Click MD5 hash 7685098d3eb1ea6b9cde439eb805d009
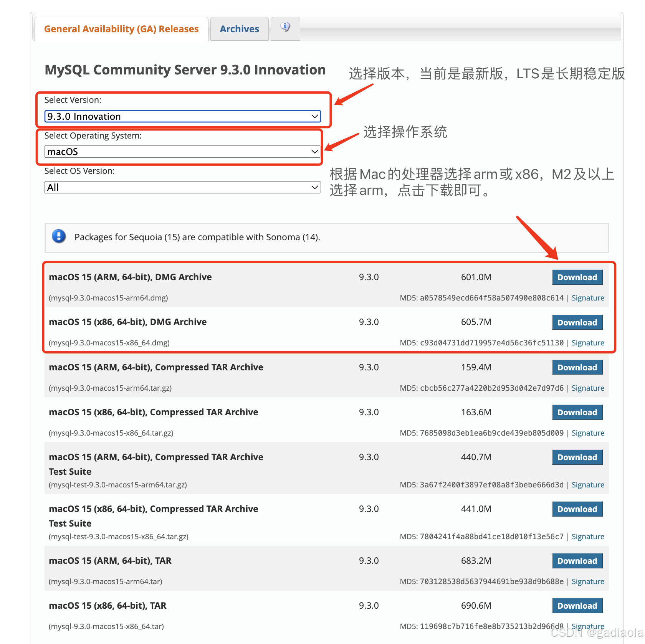This screenshot has height=644, width=645. click(x=492, y=433)
